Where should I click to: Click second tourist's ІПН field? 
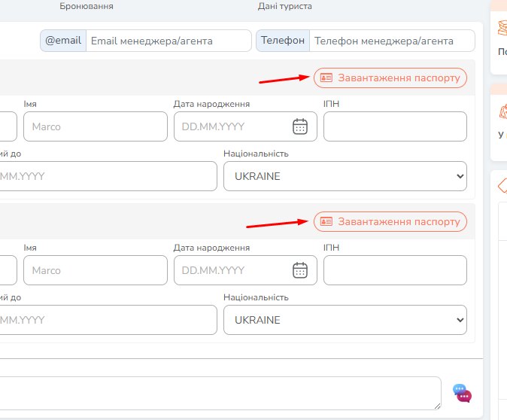tap(395, 270)
